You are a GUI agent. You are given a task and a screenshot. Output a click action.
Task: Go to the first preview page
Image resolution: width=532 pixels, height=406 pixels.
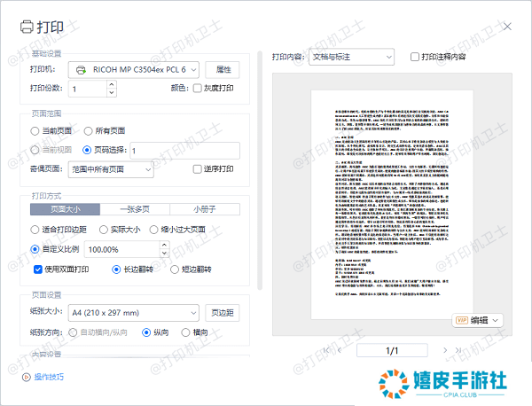point(327,351)
